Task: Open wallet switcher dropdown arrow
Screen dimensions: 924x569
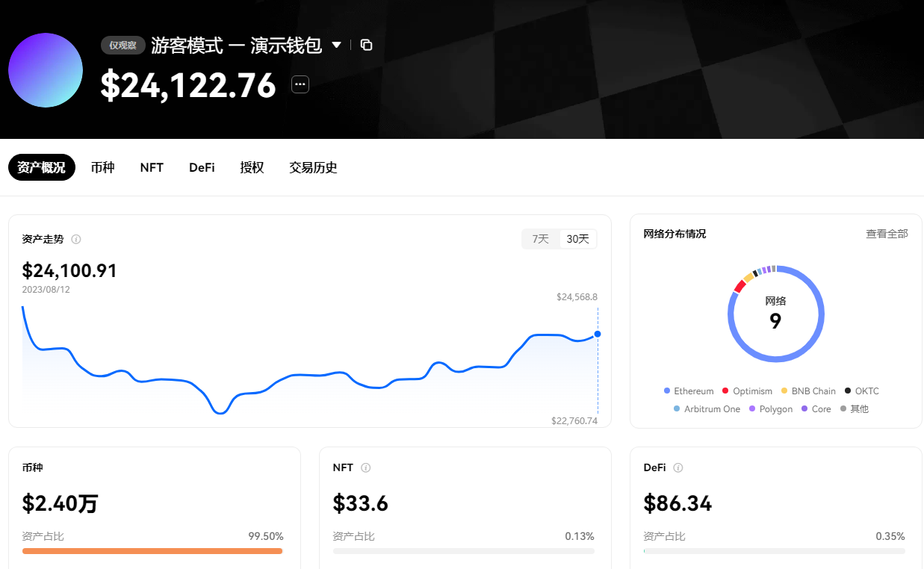Action: (337, 45)
